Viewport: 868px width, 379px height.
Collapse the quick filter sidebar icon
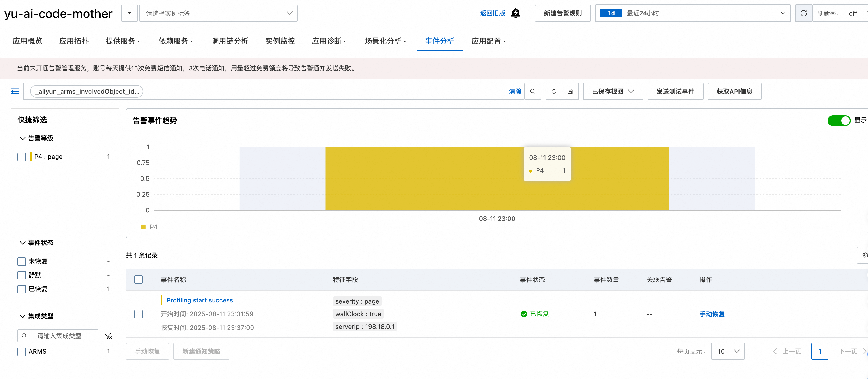coord(15,91)
